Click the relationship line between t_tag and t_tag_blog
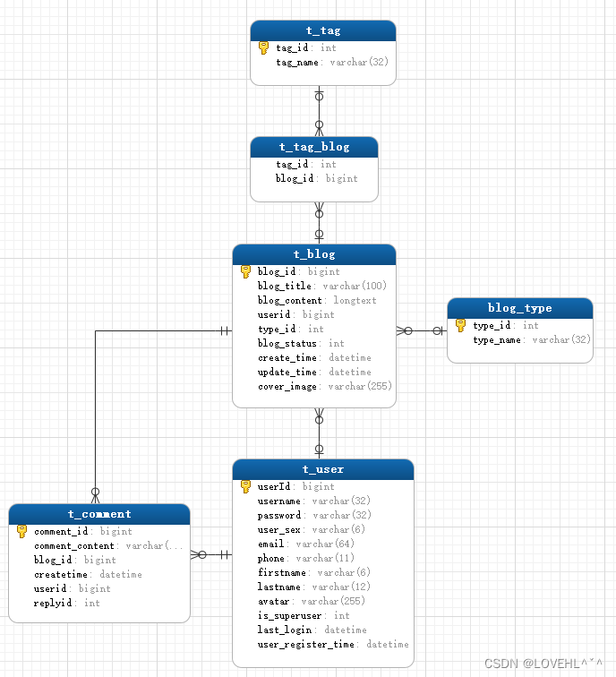Image resolution: width=616 pixels, height=677 pixels. (x=319, y=111)
